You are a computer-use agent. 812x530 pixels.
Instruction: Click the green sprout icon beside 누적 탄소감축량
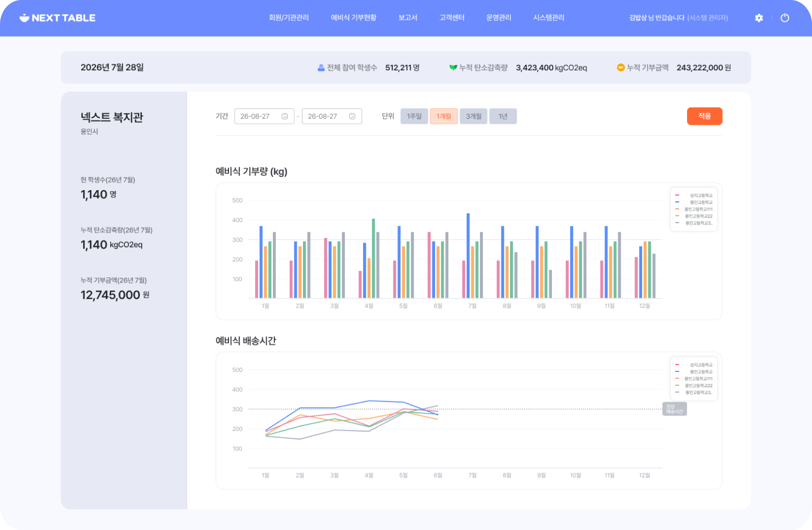(x=453, y=67)
